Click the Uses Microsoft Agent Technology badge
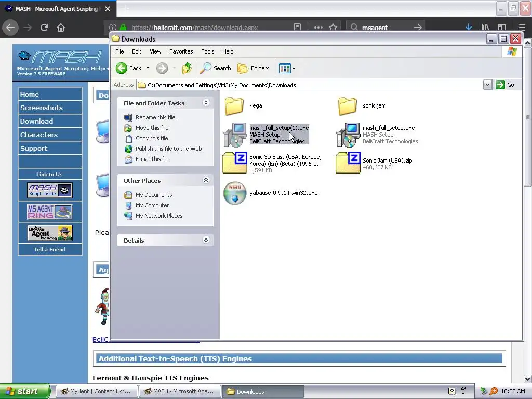532x399 pixels. point(49,233)
